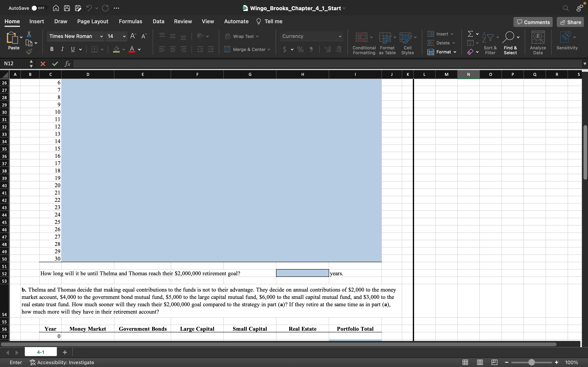This screenshot has width=588, height=367.
Task: Click the Insert Function fx icon
Action: [67, 64]
